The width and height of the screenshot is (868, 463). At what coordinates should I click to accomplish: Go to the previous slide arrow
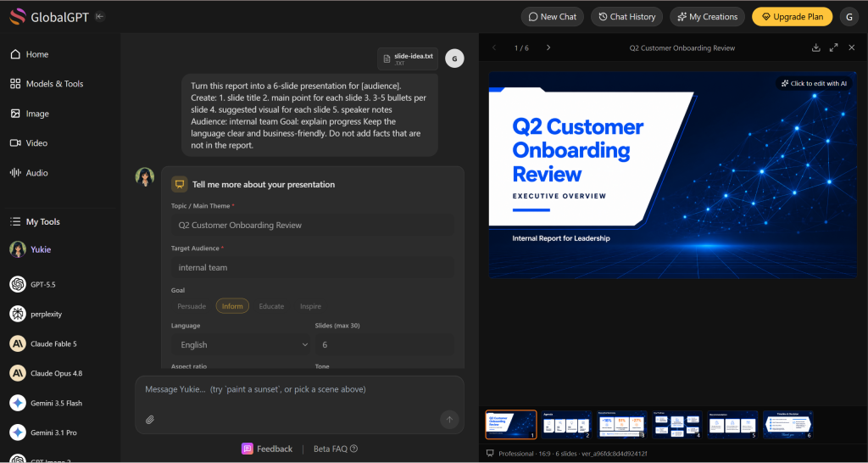[x=494, y=47]
